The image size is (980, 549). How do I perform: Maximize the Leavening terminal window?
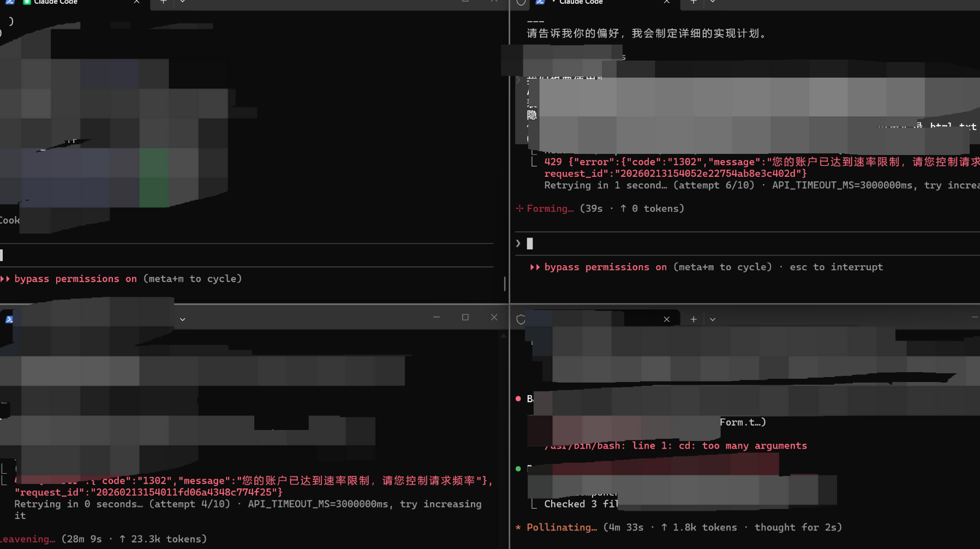pos(465,318)
